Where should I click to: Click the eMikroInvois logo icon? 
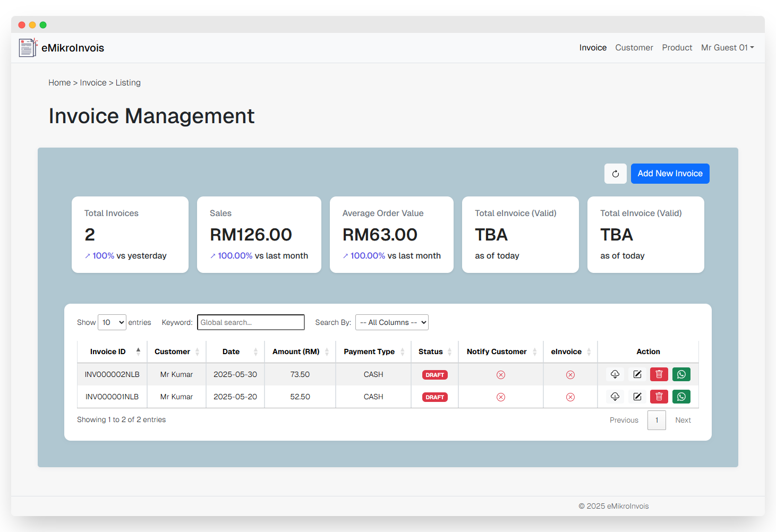click(28, 48)
